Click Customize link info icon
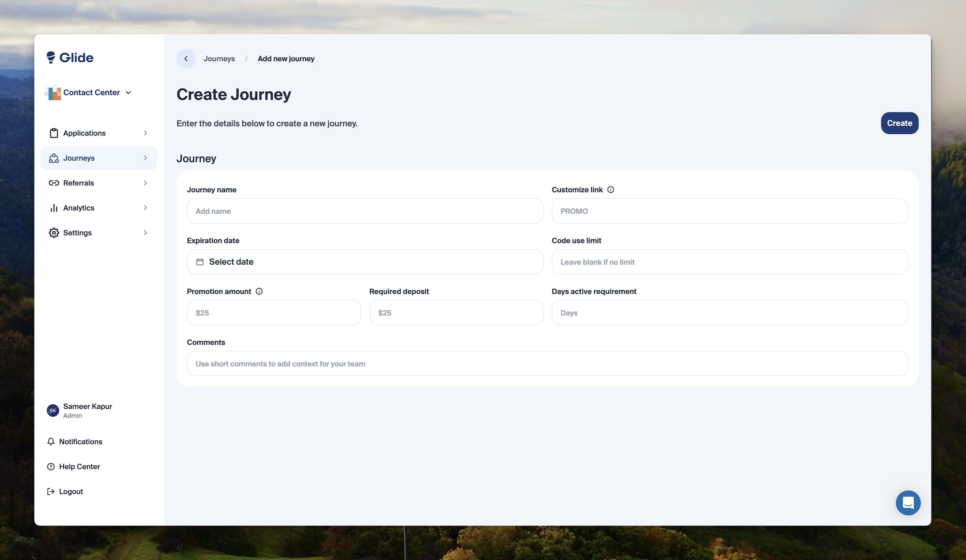The width and height of the screenshot is (966, 560). pyautogui.click(x=611, y=190)
